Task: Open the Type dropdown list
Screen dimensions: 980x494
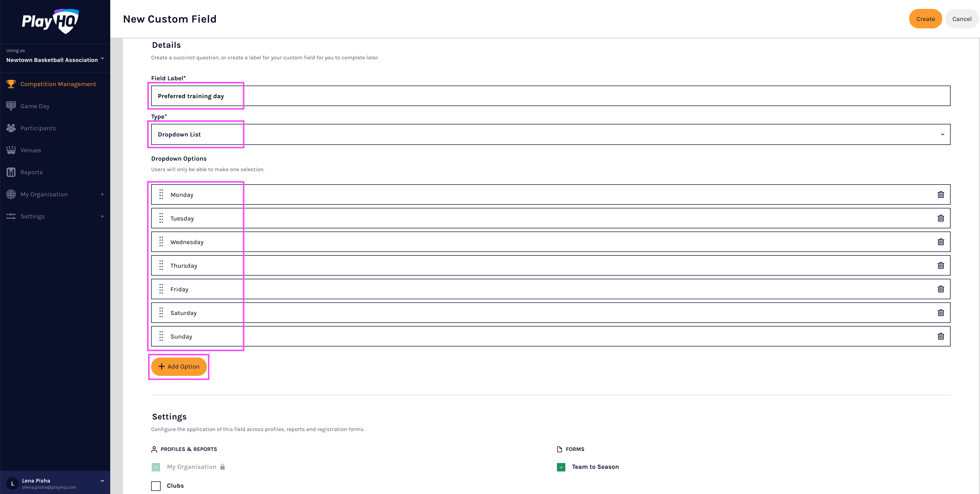Action: coord(550,134)
